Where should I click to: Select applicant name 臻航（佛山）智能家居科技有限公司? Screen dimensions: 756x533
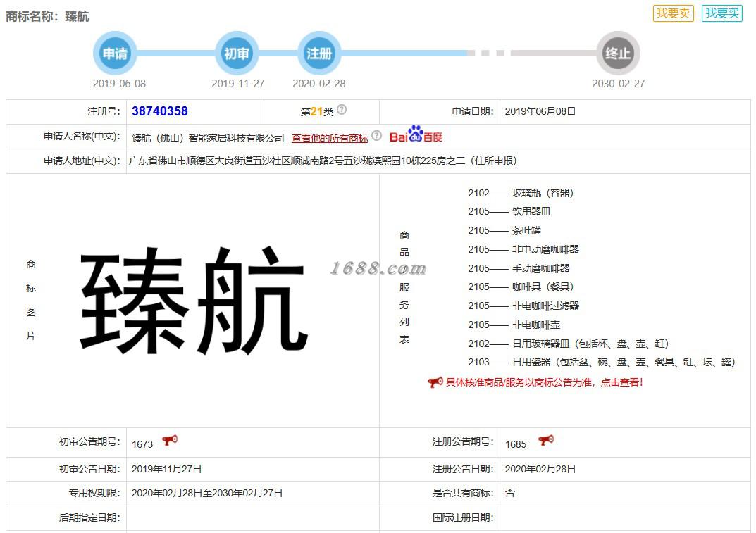(x=208, y=138)
